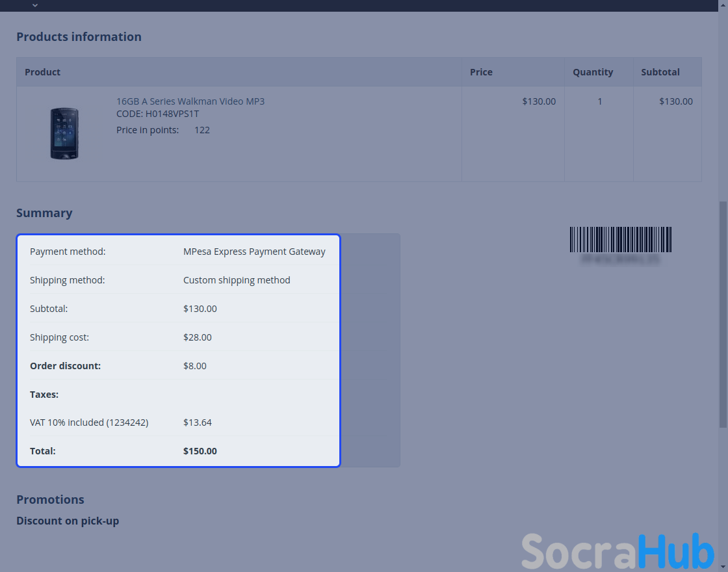This screenshot has width=728, height=572.
Task: Click the Order discount $8.00 value
Action: (195, 366)
